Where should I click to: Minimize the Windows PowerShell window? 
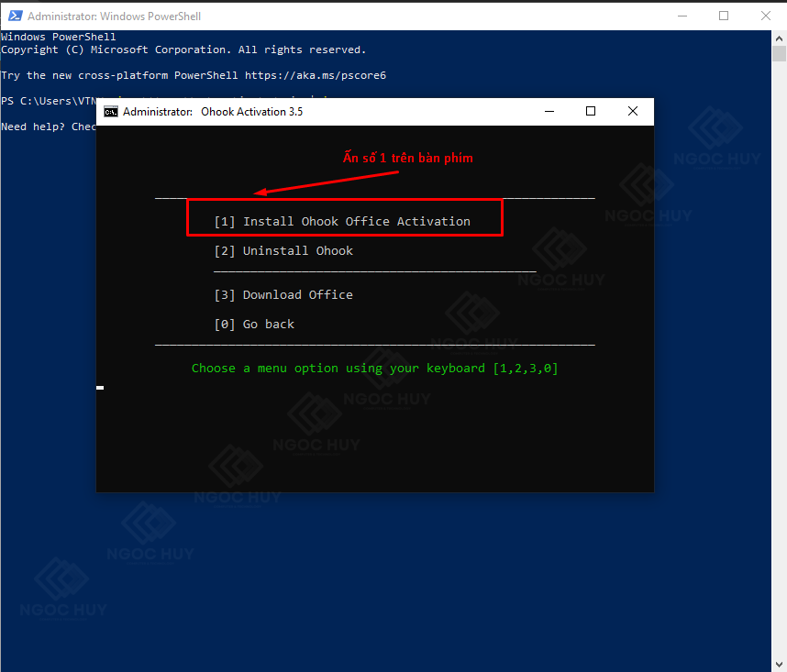coord(682,17)
